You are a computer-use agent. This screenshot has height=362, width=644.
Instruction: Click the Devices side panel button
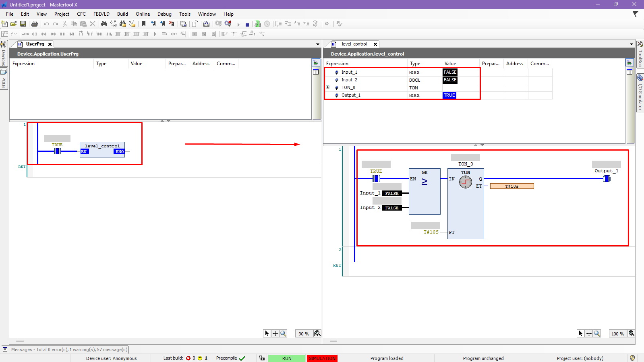(4, 54)
